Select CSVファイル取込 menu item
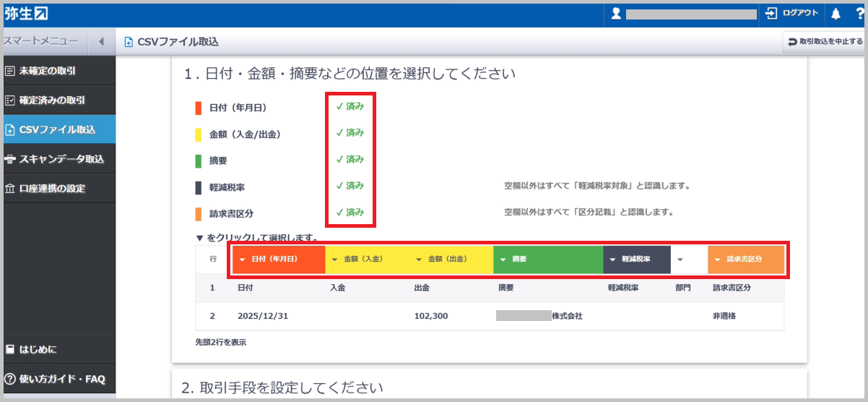The width and height of the screenshot is (868, 402). coord(58,129)
